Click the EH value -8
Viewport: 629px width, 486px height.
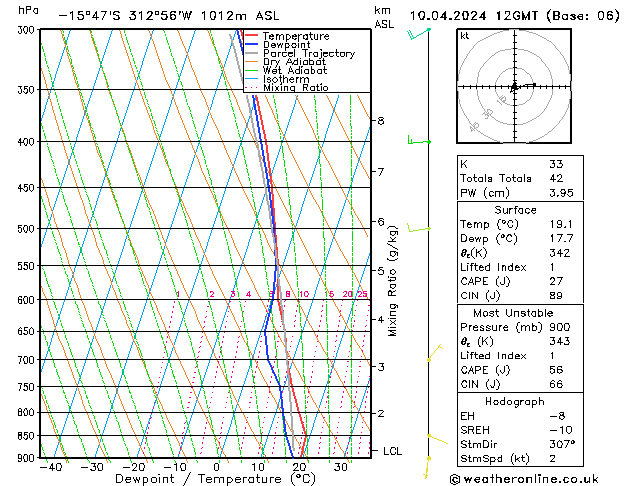557,416
